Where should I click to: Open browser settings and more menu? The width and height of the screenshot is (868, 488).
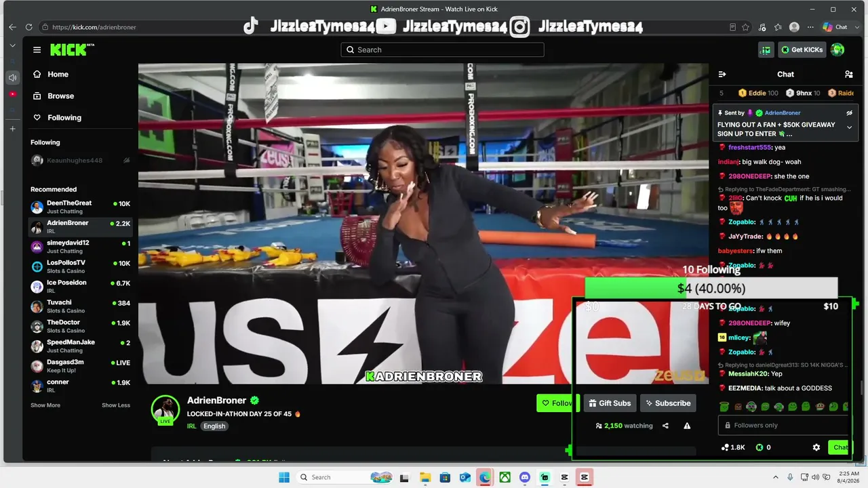pos(810,27)
